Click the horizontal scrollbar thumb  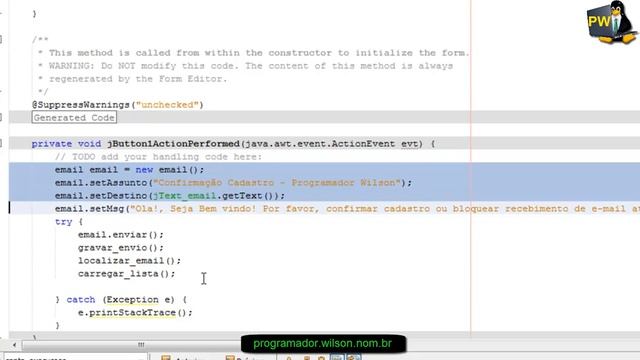[141, 345]
